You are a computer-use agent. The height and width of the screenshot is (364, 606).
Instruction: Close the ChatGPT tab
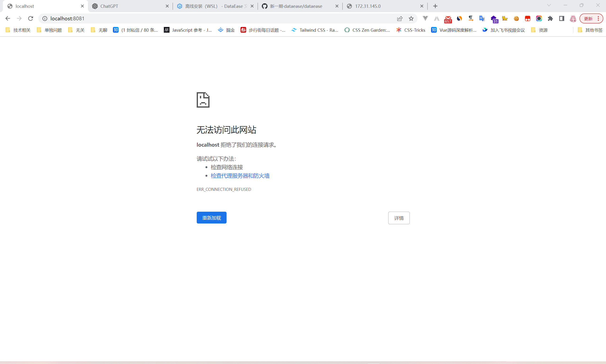[167, 6]
